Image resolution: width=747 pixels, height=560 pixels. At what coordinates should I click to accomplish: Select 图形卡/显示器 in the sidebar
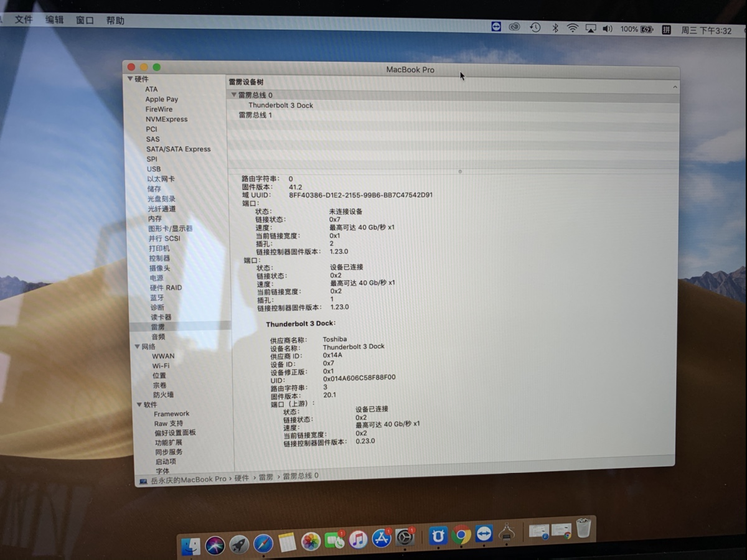(171, 228)
